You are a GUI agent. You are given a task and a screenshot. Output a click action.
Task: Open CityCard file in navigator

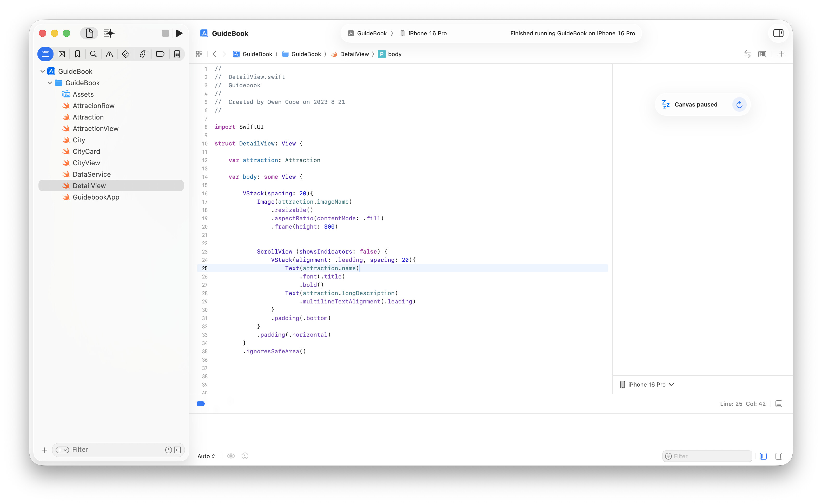(x=86, y=151)
